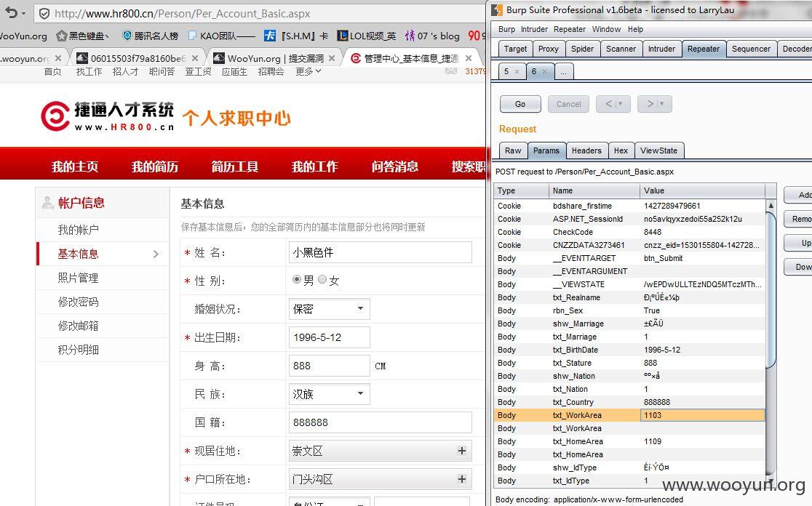Click the 国籍 input field containing 888888
812x506 pixels.
pyautogui.click(x=380, y=422)
